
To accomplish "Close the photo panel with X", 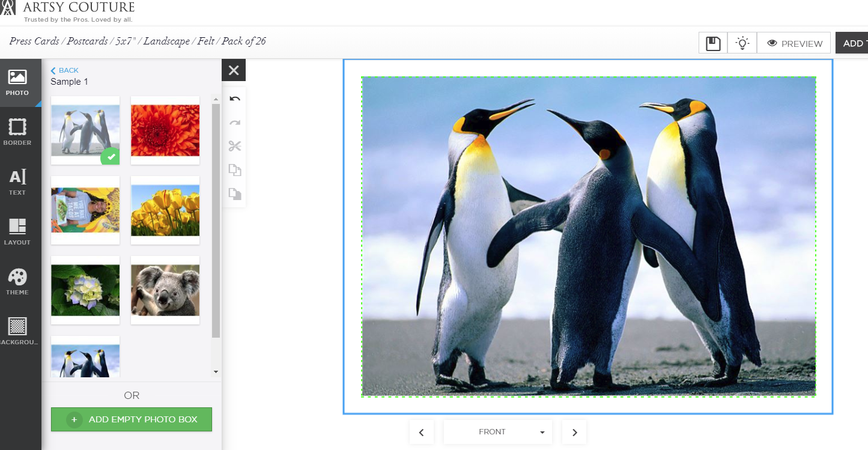I will pos(234,70).
